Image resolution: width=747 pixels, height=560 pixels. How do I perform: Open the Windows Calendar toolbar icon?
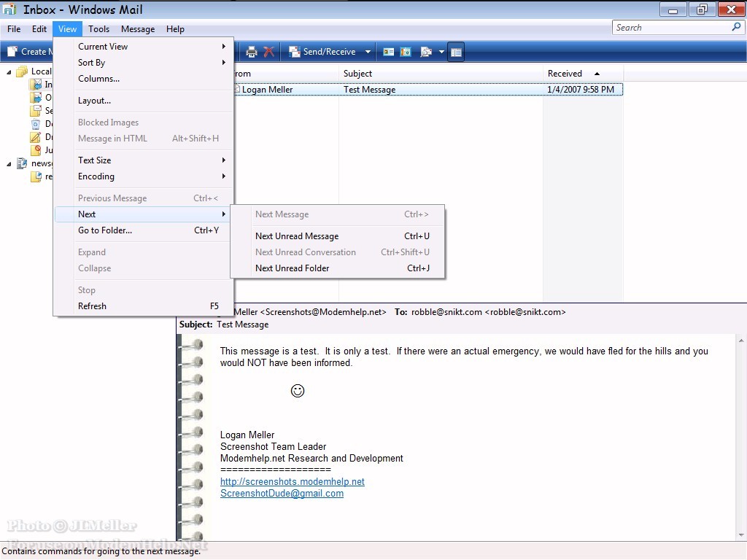pyautogui.click(x=406, y=52)
